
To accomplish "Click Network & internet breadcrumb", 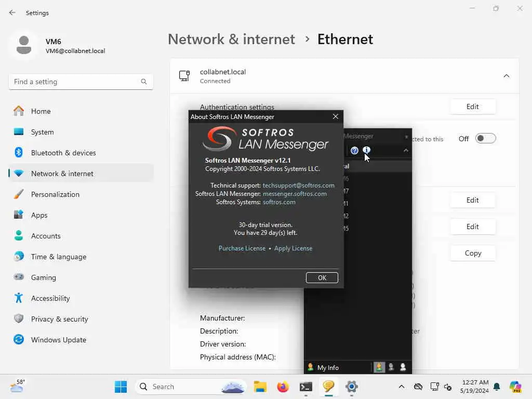I will pos(231,39).
